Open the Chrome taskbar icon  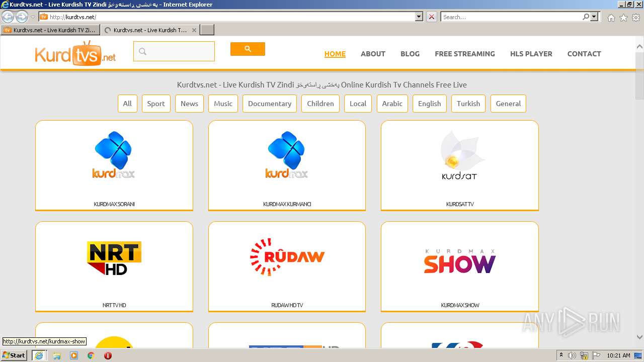click(x=91, y=355)
